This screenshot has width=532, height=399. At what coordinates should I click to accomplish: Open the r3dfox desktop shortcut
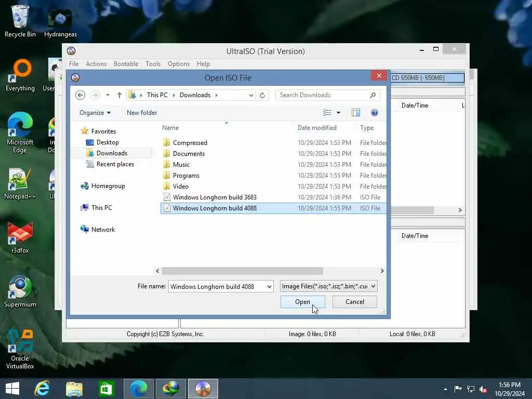20,237
